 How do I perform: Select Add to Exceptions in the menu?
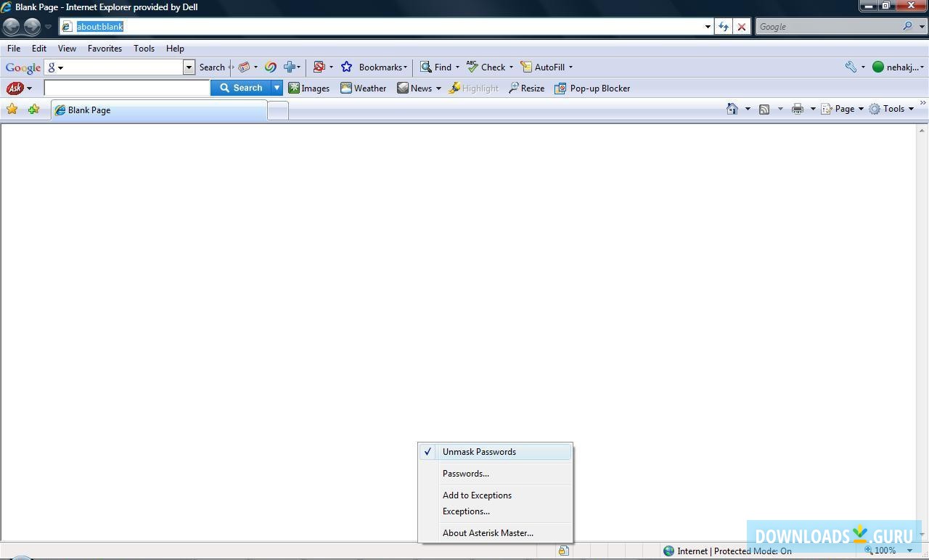coord(496,495)
